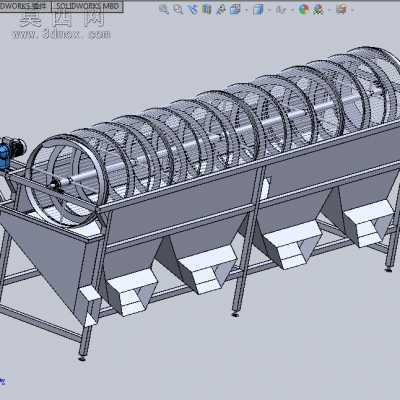Viewport: 400px width, 400px height.
Task: Toggle the Section View tool
Action: click(x=207, y=9)
